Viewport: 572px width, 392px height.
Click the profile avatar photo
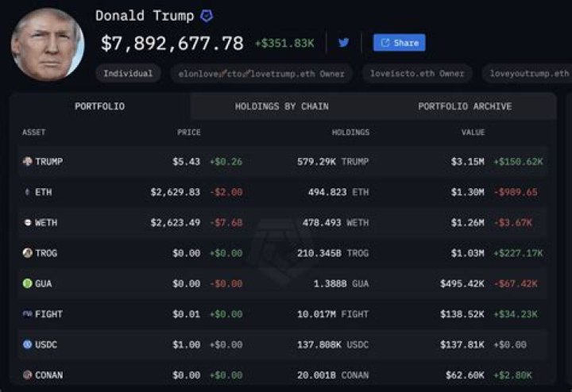[48, 44]
